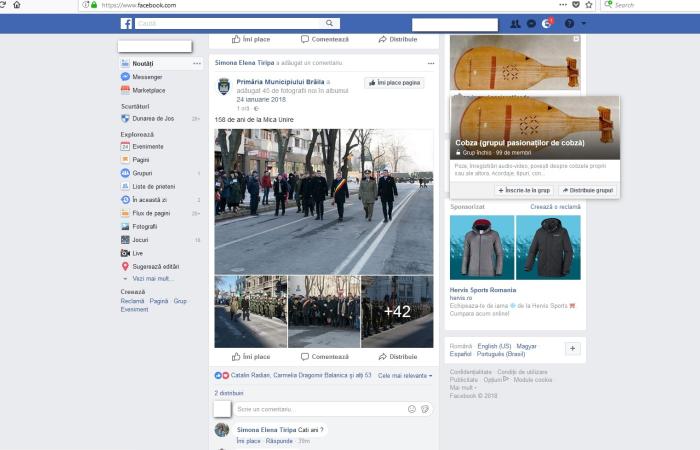Open the emoji picker in comment box

pyautogui.click(x=411, y=409)
